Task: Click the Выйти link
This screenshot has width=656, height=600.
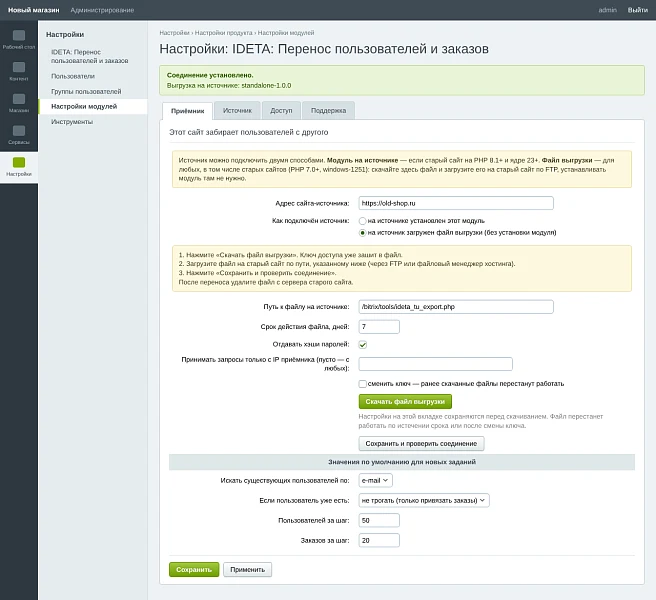Action: click(x=638, y=10)
